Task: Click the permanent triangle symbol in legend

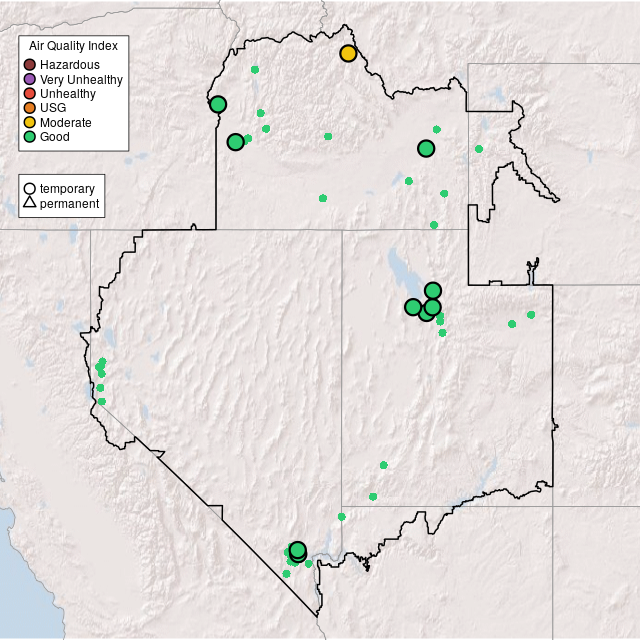Action: 30,203
